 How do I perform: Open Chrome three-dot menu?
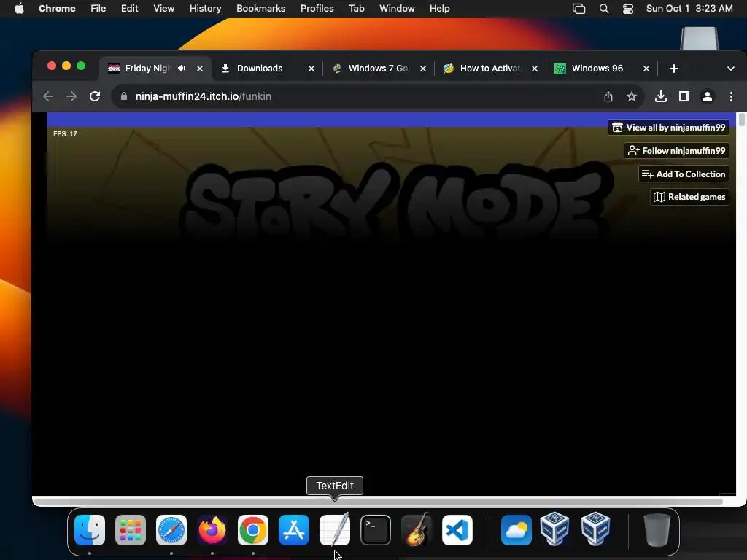[731, 97]
